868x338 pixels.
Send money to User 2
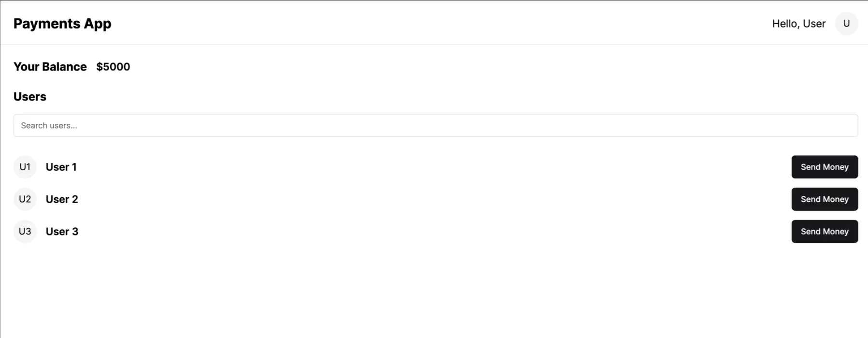[x=824, y=199]
